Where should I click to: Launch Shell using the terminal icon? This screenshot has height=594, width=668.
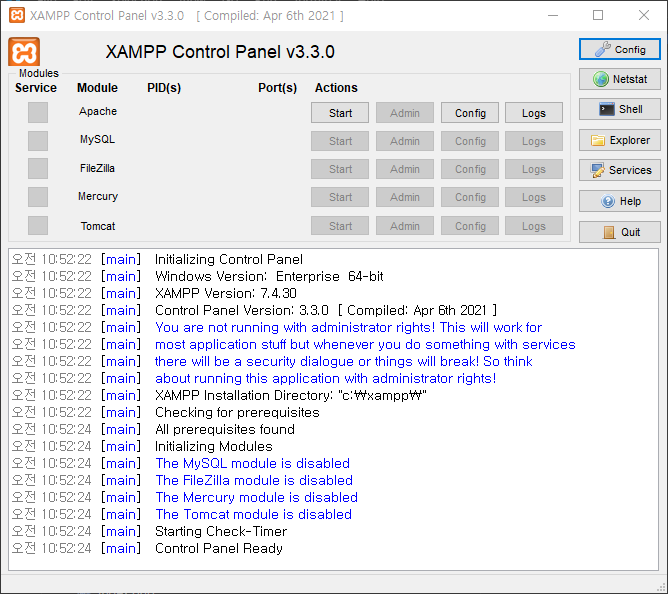pos(619,110)
